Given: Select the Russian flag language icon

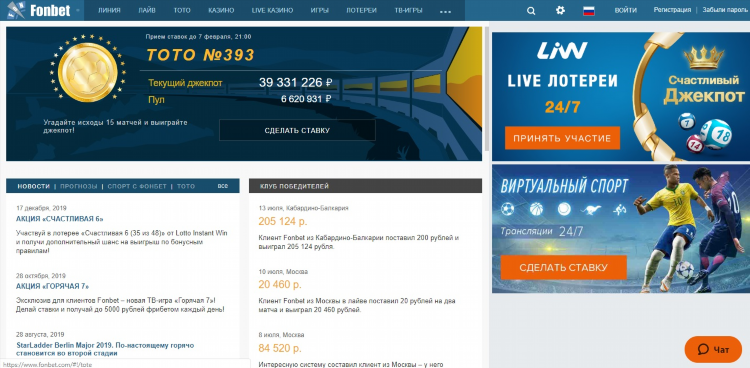Looking at the screenshot, I should point(589,11).
